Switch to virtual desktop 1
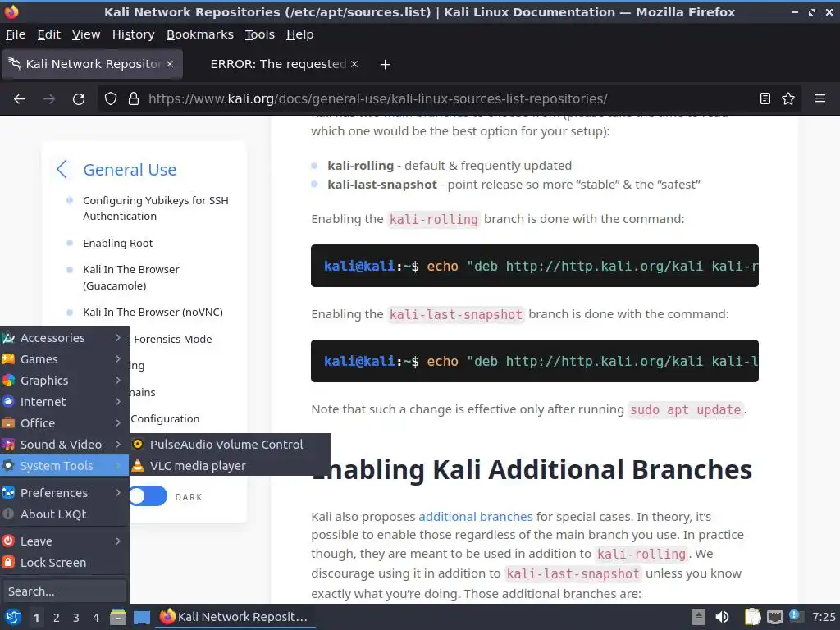The height and width of the screenshot is (630, 840). tap(36, 618)
